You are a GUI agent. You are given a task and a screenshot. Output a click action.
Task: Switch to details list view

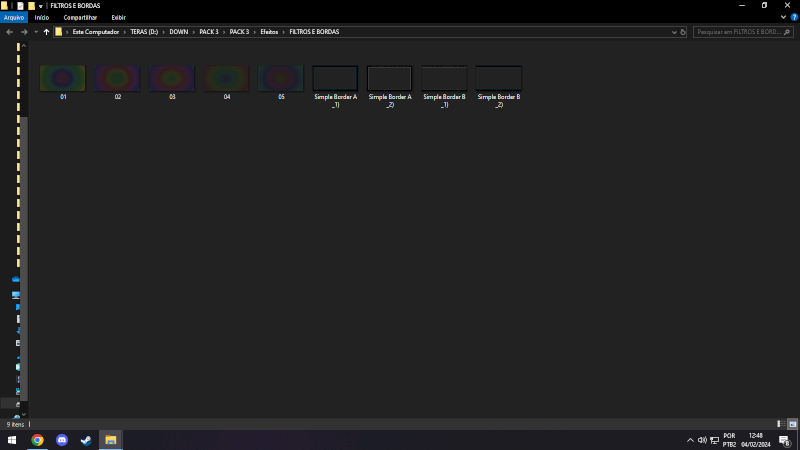pos(779,424)
